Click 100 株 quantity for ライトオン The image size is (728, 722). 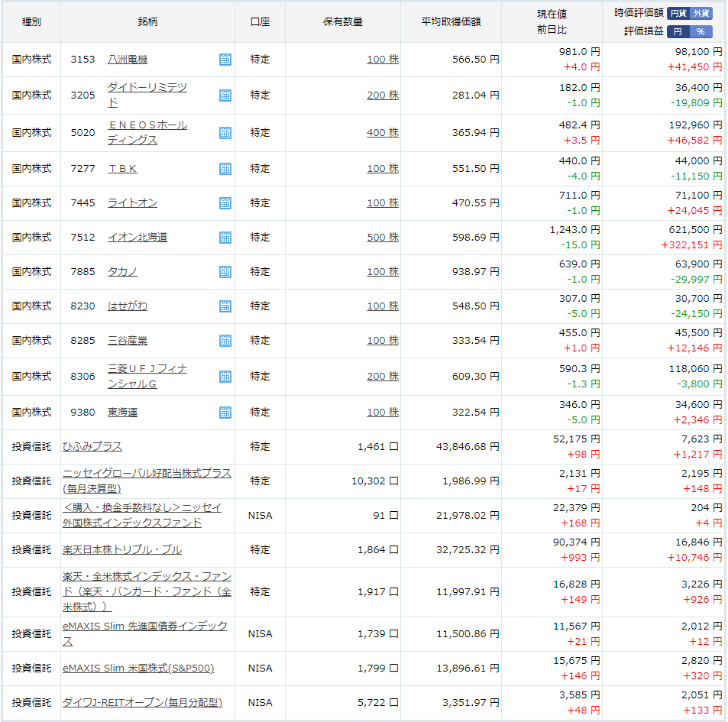pyautogui.click(x=383, y=203)
